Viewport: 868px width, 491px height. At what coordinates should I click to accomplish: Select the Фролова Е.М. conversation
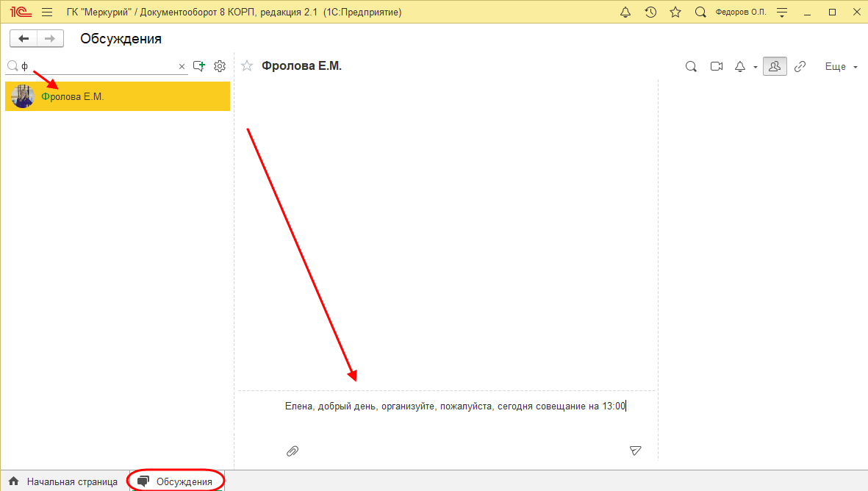(x=118, y=96)
